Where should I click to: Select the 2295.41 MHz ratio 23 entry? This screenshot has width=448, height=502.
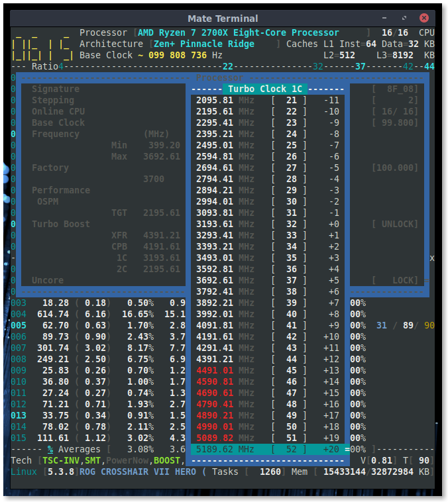pos(268,123)
